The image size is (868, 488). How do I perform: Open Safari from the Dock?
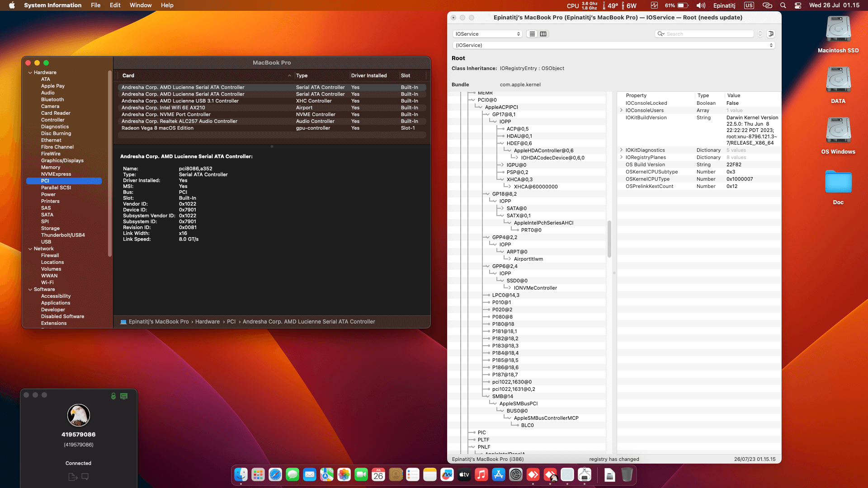pyautogui.click(x=275, y=475)
